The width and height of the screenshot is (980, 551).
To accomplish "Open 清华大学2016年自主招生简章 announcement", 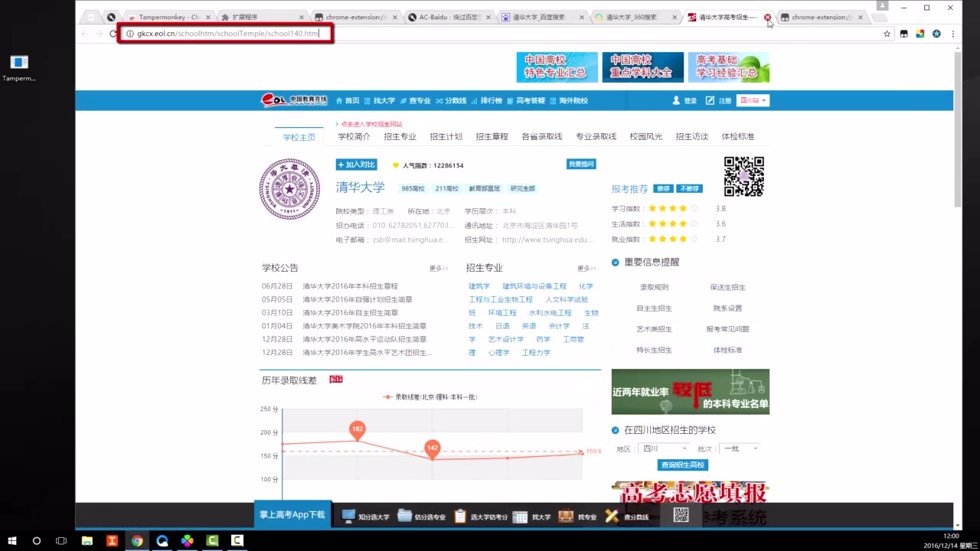I will click(350, 312).
